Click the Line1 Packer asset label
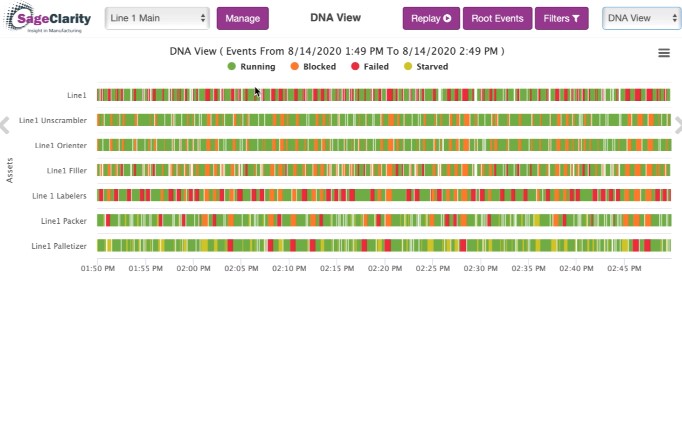The width and height of the screenshot is (682, 426). click(64, 221)
